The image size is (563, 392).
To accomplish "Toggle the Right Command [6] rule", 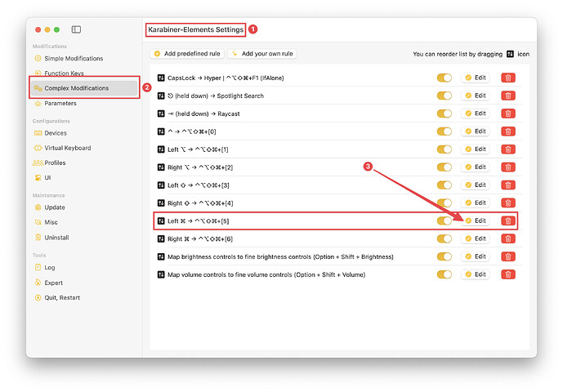I will [x=445, y=238].
